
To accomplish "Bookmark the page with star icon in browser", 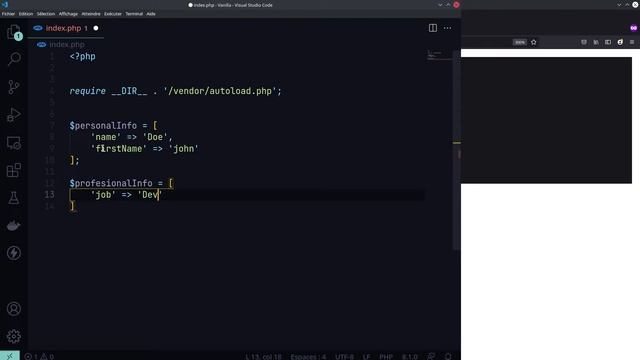I will coord(533,42).
